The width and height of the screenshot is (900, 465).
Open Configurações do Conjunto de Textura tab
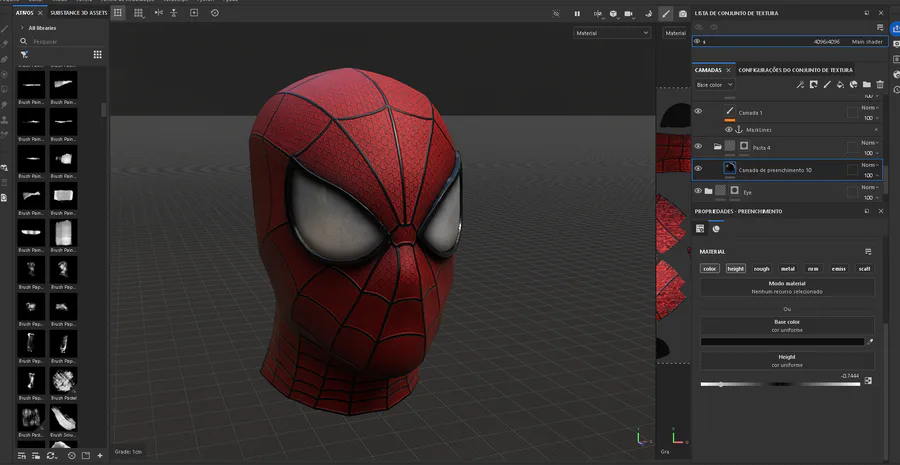pos(795,70)
